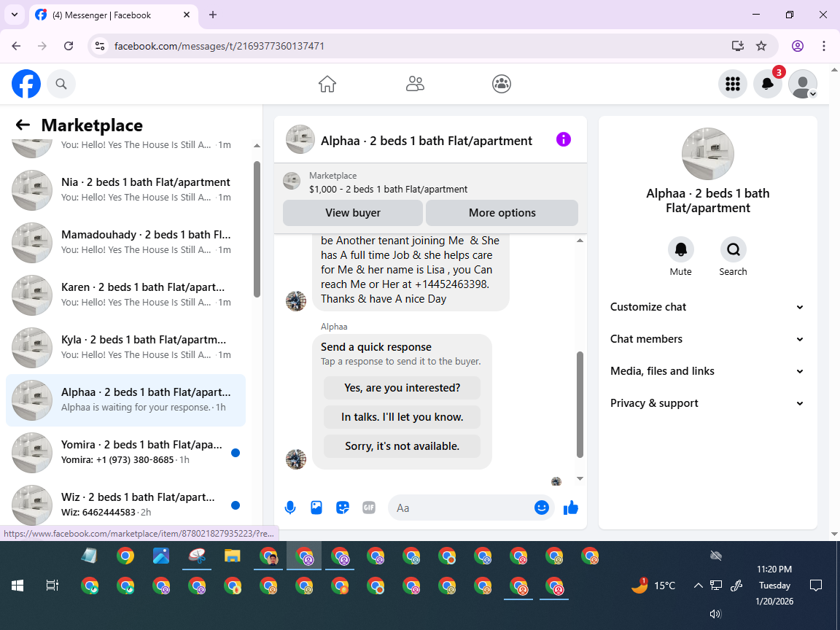Show hidden system tray icons chevron
This screenshot has height=630, width=840.
[x=698, y=586]
